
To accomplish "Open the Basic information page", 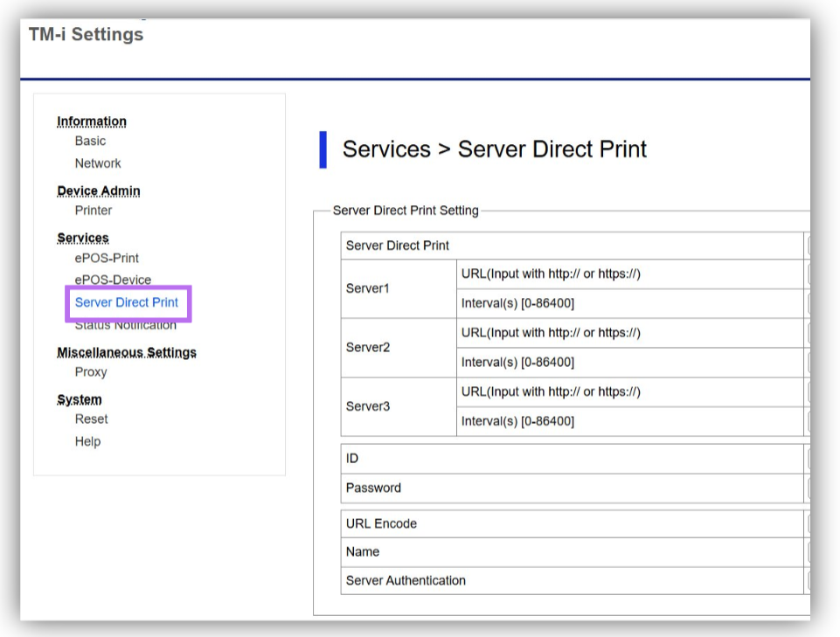I will pos(90,141).
